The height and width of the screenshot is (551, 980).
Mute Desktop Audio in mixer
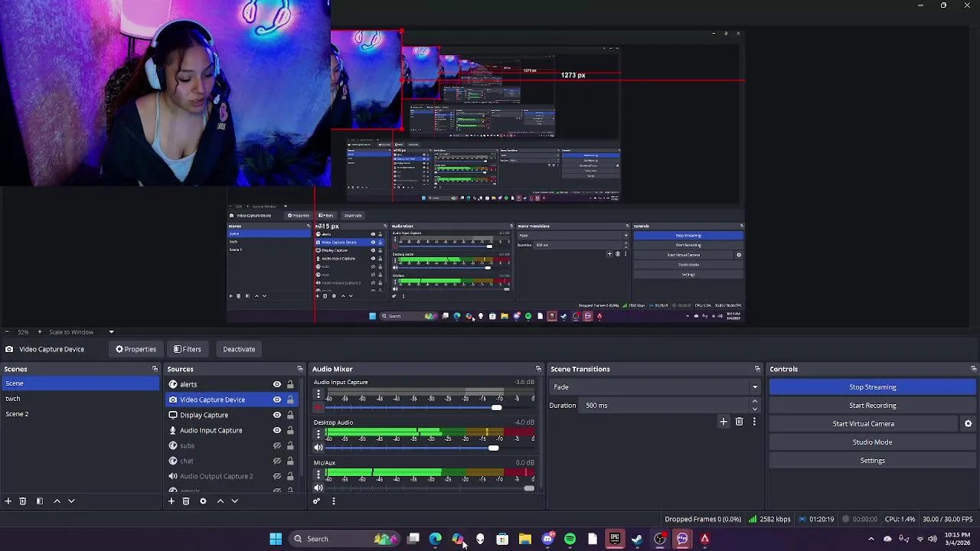click(318, 448)
